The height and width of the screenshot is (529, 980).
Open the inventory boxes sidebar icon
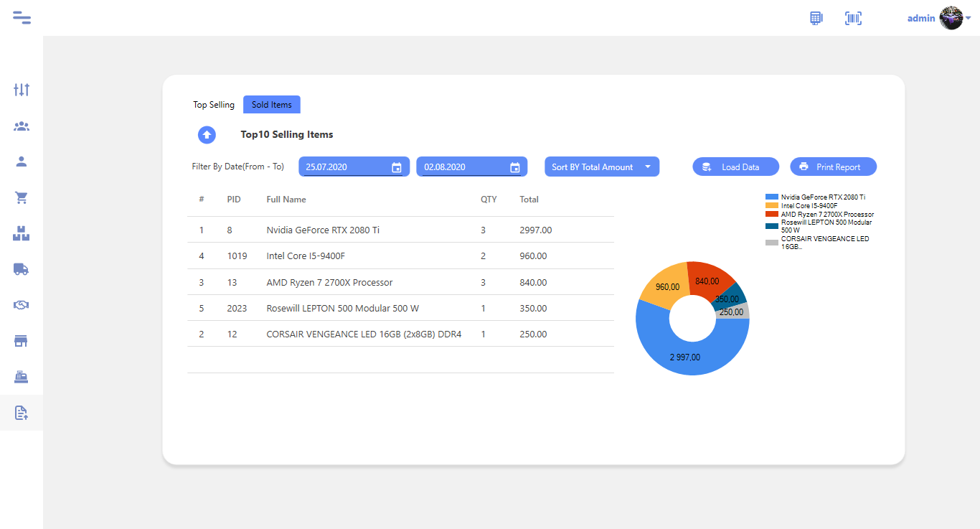point(22,233)
